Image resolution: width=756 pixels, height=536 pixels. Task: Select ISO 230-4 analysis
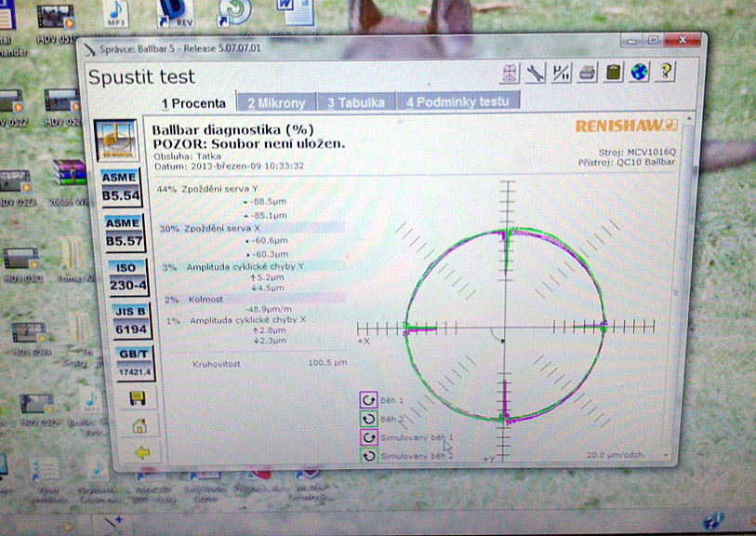pos(126,276)
